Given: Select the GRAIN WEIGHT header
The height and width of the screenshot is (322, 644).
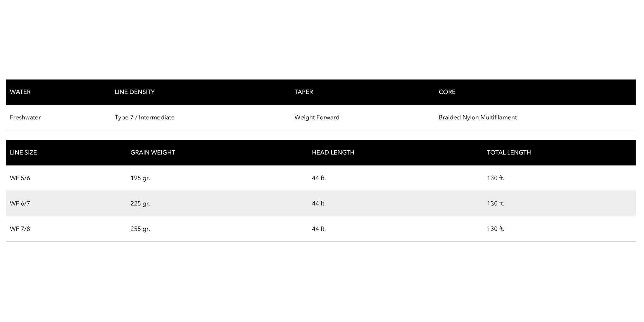Looking at the screenshot, I should click(153, 153).
